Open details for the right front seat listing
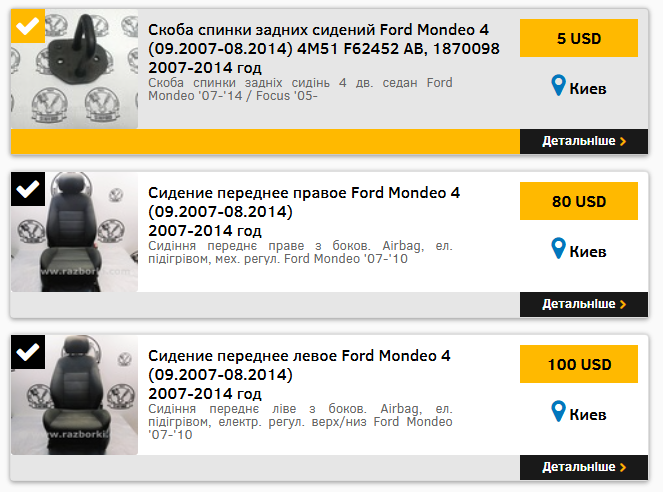The width and height of the screenshot is (663, 492). pyautogui.click(x=584, y=304)
